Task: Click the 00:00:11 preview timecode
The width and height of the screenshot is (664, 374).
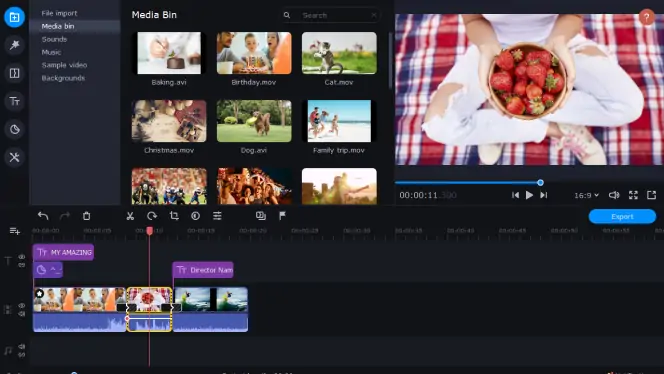Action: point(428,195)
